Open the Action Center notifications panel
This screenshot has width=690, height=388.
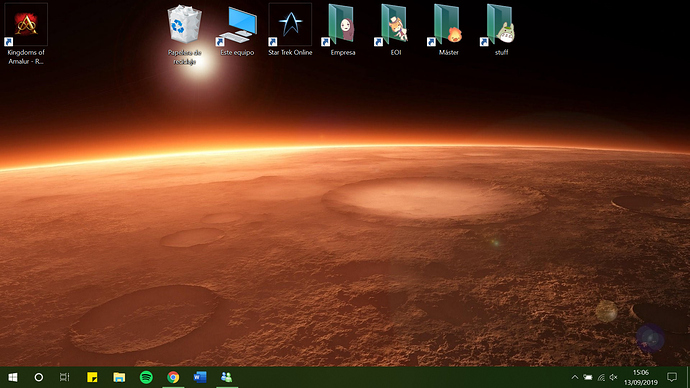[x=672, y=377]
